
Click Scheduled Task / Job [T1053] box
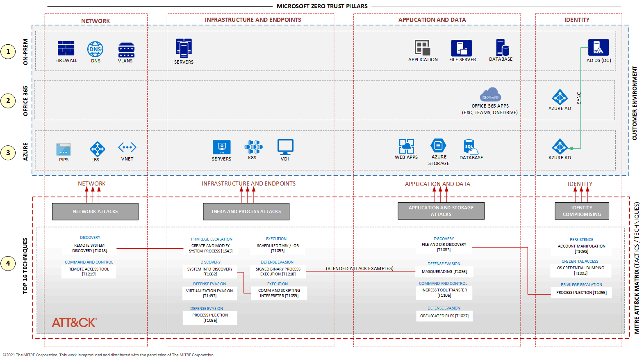point(278,248)
